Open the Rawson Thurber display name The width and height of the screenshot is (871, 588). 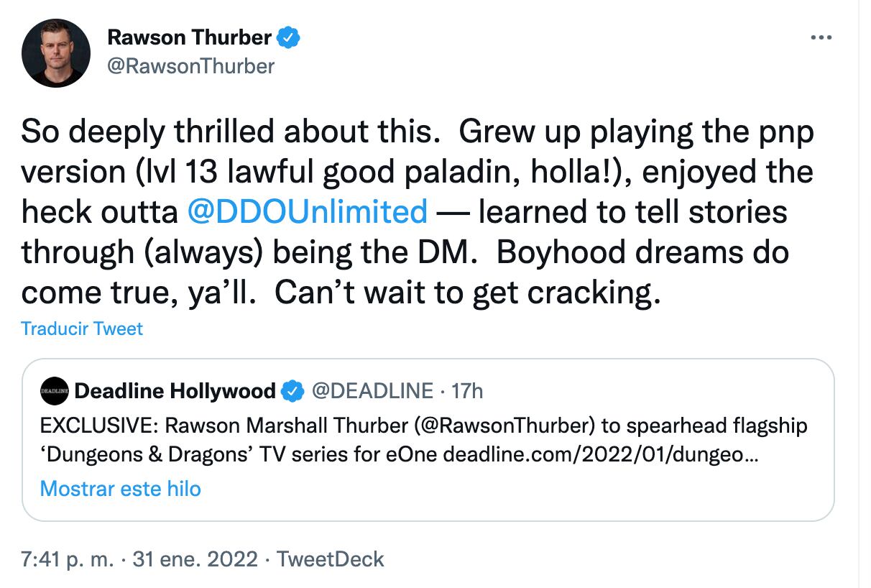tap(190, 37)
